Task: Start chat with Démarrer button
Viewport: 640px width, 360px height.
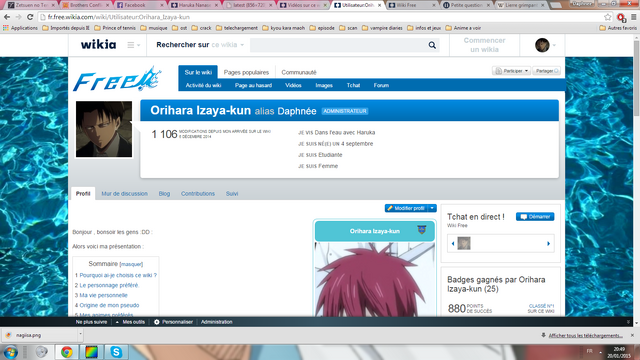Action: (535, 217)
